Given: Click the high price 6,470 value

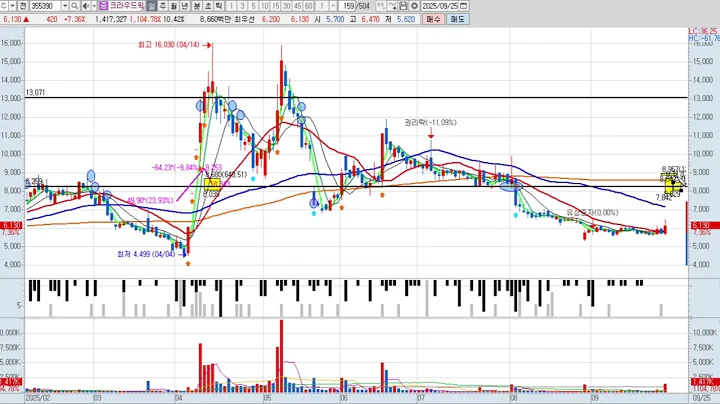Looking at the screenshot, I should point(370,19).
